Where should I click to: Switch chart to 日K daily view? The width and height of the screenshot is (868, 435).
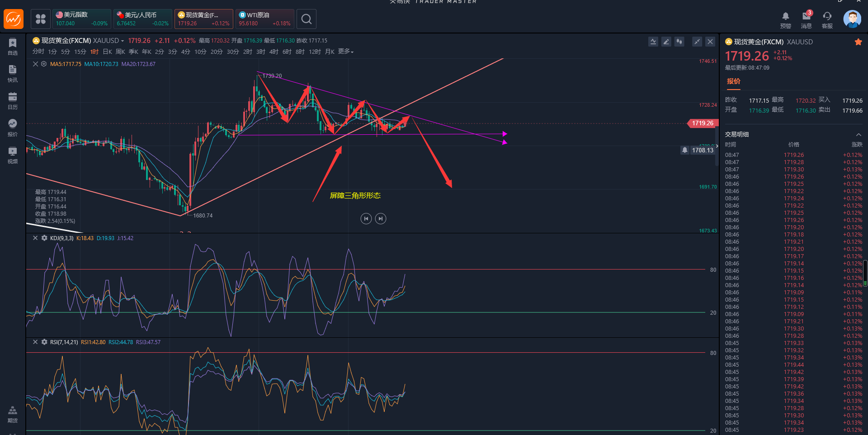tap(107, 52)
